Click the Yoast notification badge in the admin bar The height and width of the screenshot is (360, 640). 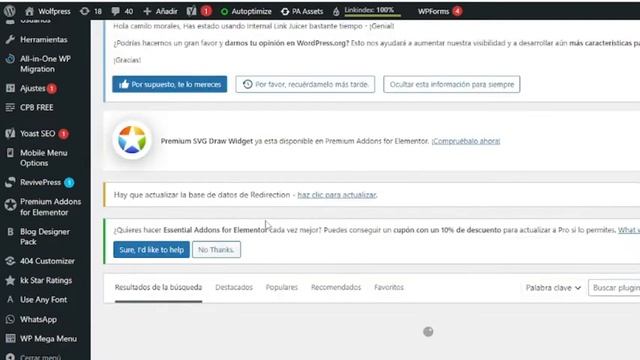tap(206, 11)
